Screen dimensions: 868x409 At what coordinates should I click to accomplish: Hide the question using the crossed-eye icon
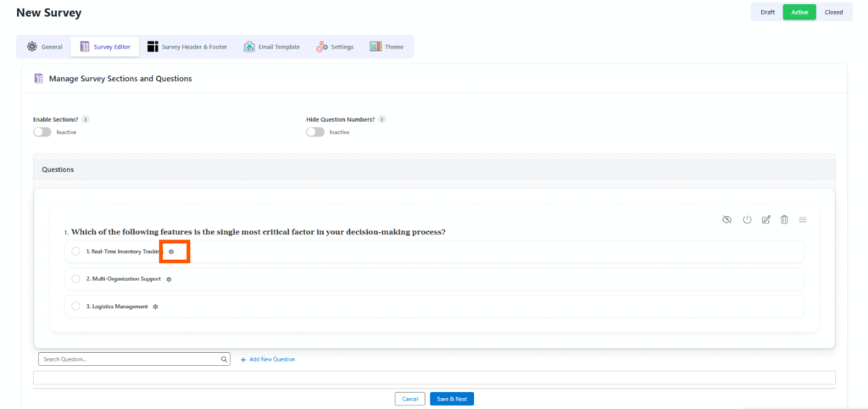pyautogui.click(x=726, y=219)
